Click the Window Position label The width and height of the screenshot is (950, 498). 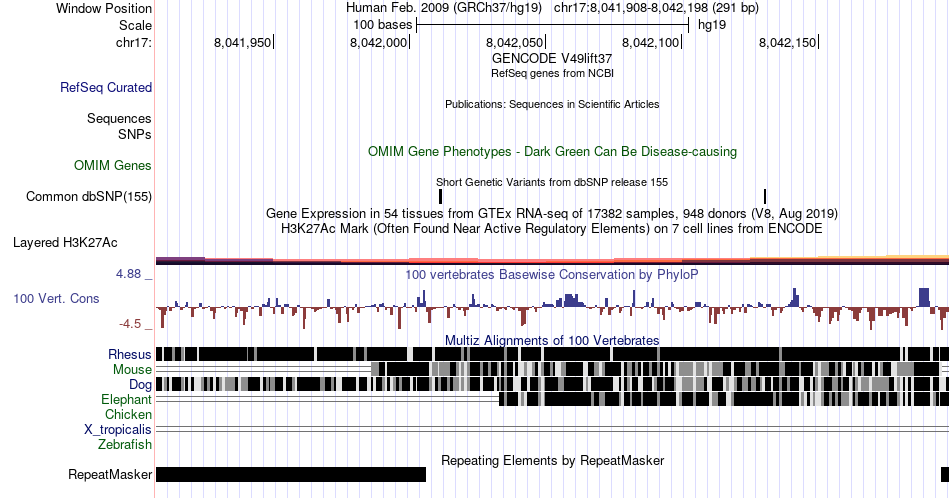click(x=104, y=8)
